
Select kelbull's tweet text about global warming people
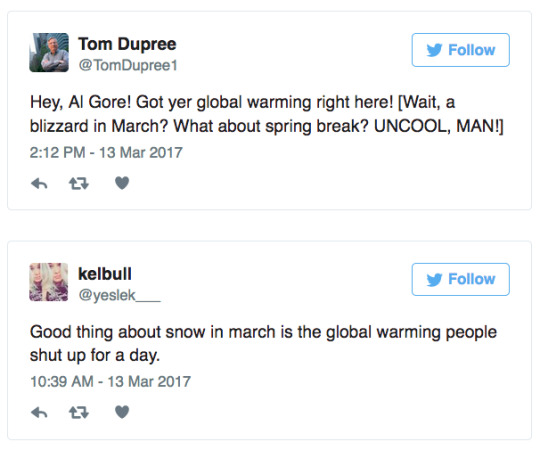pyautogui.click(x=263, y=344)
